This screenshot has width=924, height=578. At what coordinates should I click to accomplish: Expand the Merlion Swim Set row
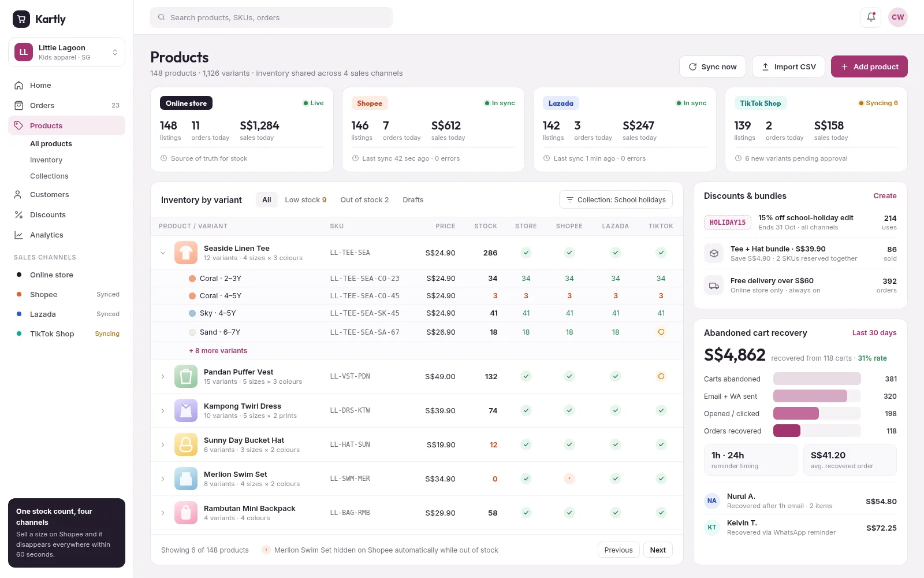tap(163, 479)
